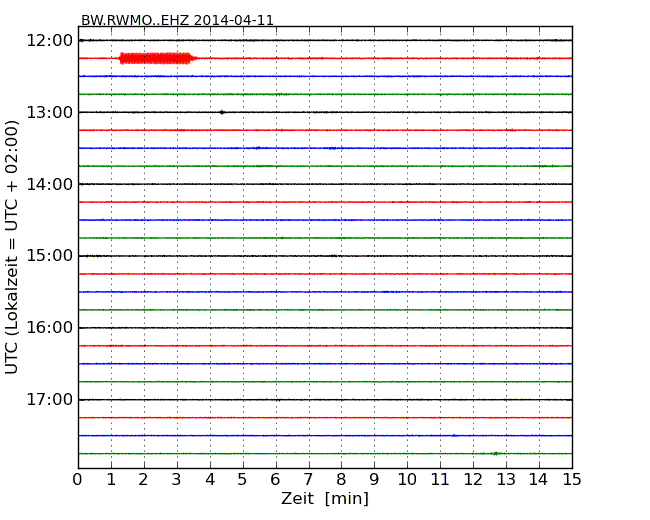The image size is (650, 520).
Task: Click the black spike on the 13:00 trace
Action: 222,112
